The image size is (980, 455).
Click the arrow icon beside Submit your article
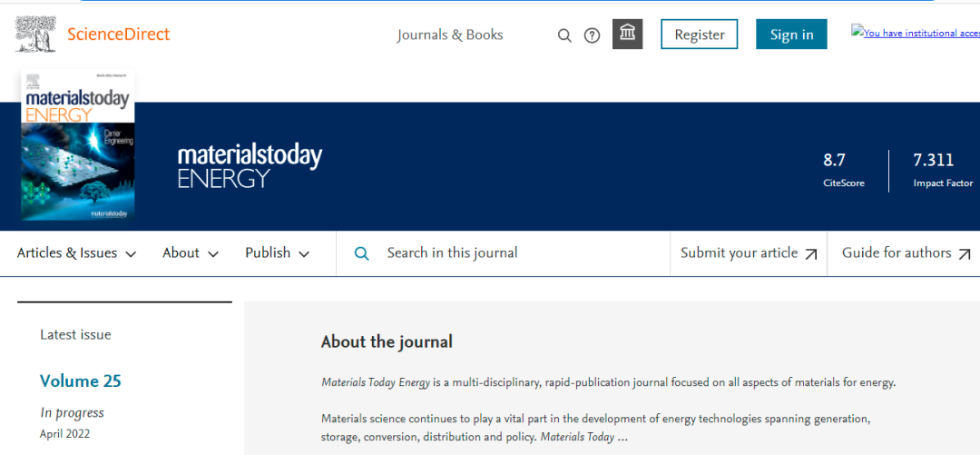point(811,254)
